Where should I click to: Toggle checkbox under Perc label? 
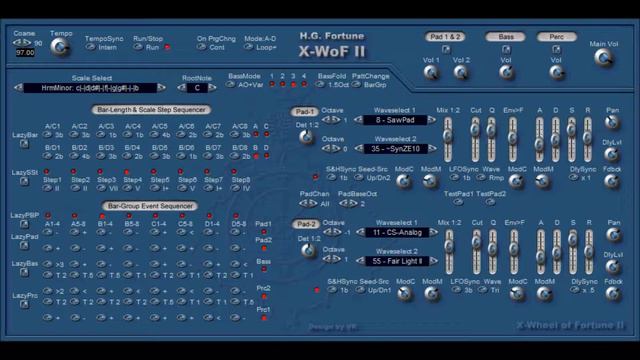[x=556, y=49]
